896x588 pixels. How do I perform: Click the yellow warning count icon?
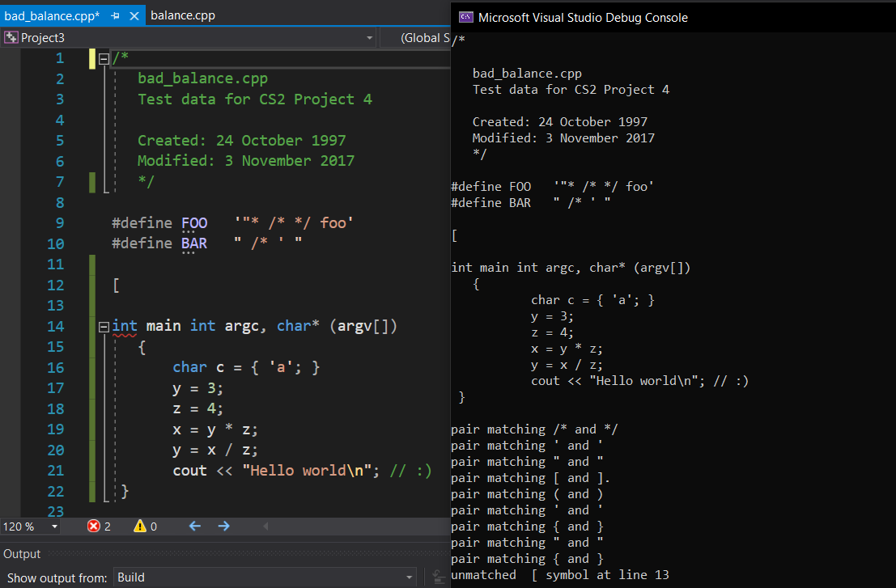[140, 527]
